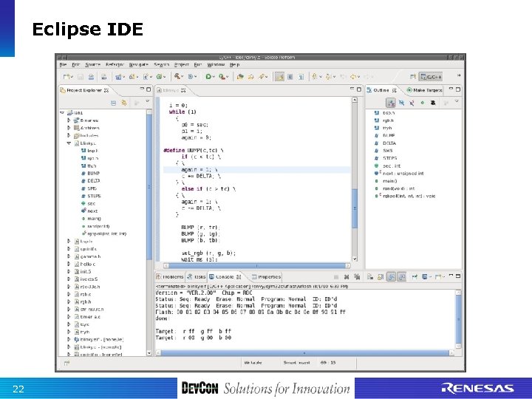Viewport: 532px width, 399px height.
Task: Click 'while (1)' line in editor
Action: [183, 112]
